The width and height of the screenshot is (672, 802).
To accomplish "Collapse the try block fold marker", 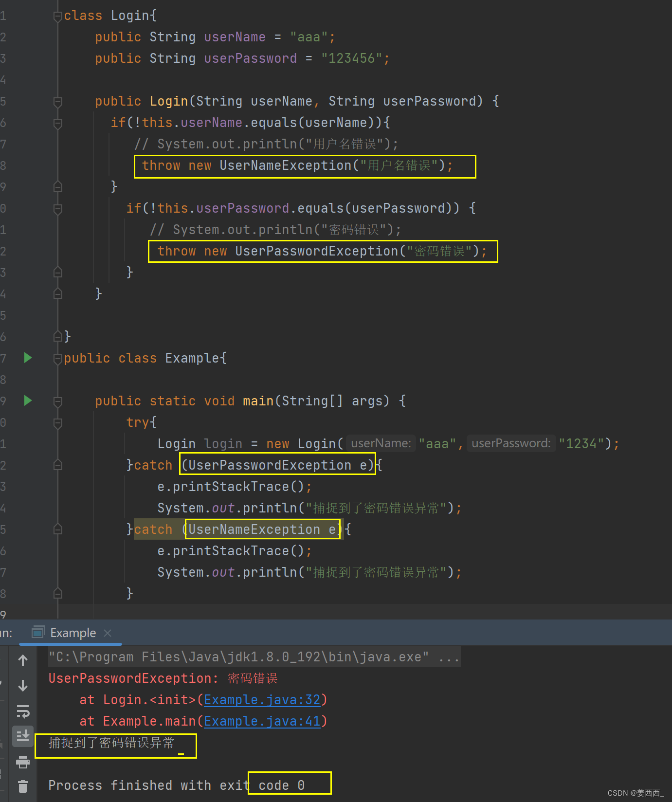I will 58,423.
